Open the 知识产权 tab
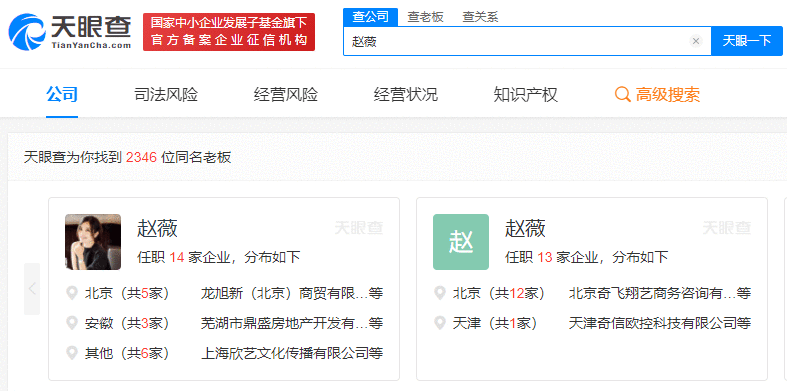 click(526, 94)
